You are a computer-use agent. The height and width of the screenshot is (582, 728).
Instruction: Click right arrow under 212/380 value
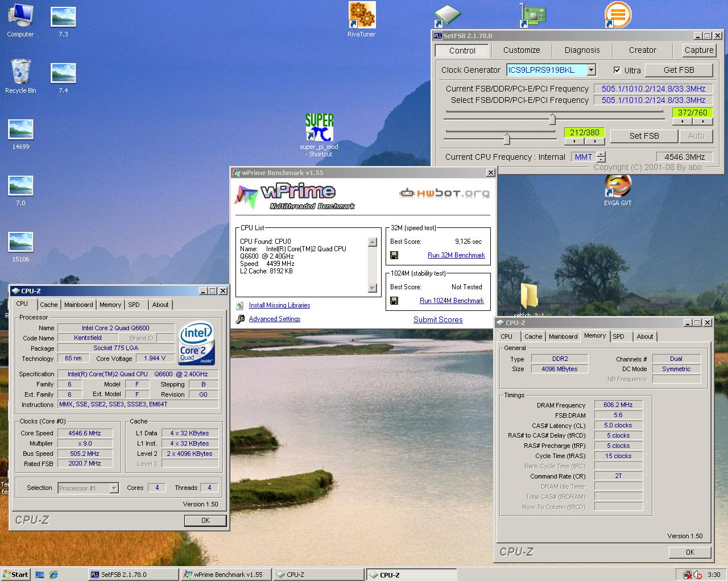click(594, 141)
